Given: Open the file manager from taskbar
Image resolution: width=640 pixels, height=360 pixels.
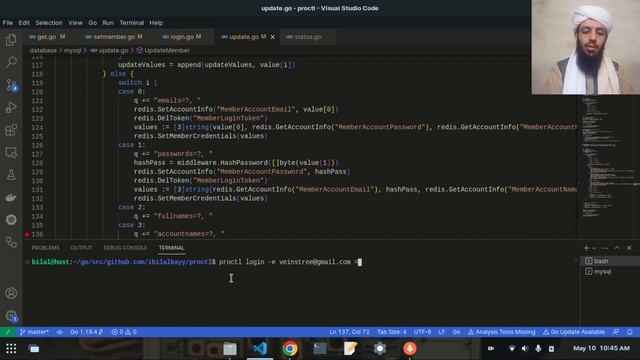Looking at the screenshot, I should (230, 349).
